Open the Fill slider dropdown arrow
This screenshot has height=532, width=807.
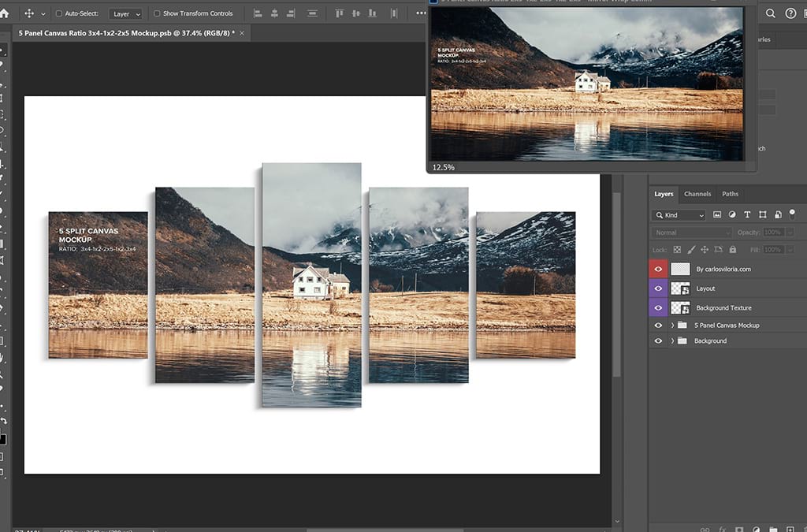(x=790, y=250)
